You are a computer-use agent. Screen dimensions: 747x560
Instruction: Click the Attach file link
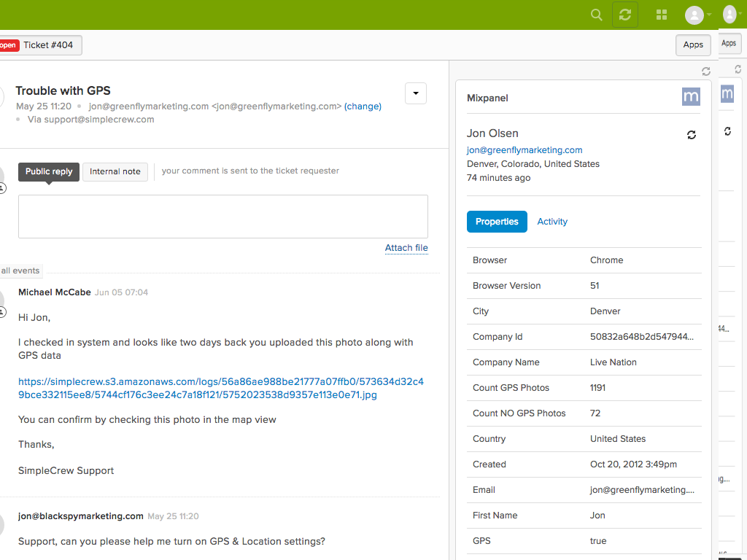[406, 248]
